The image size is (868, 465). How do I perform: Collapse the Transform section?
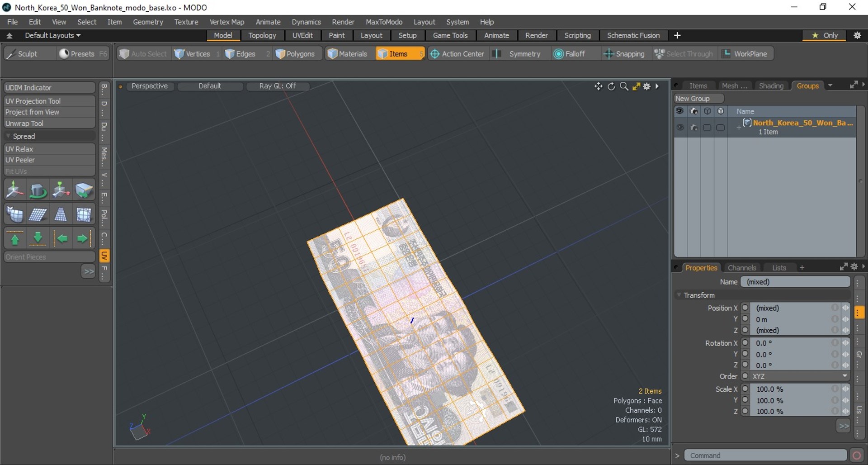[679, 295]
